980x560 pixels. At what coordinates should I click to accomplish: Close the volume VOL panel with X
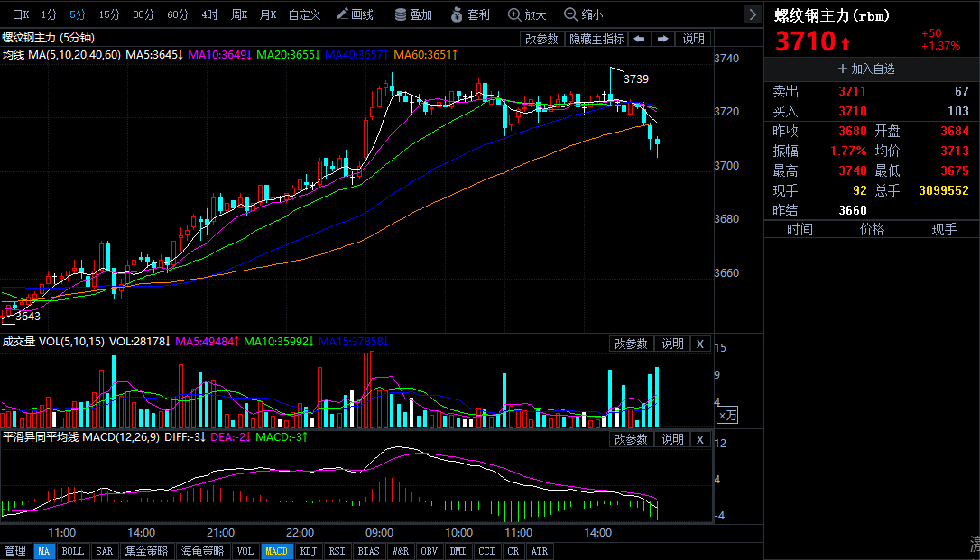tap(700, 344)
